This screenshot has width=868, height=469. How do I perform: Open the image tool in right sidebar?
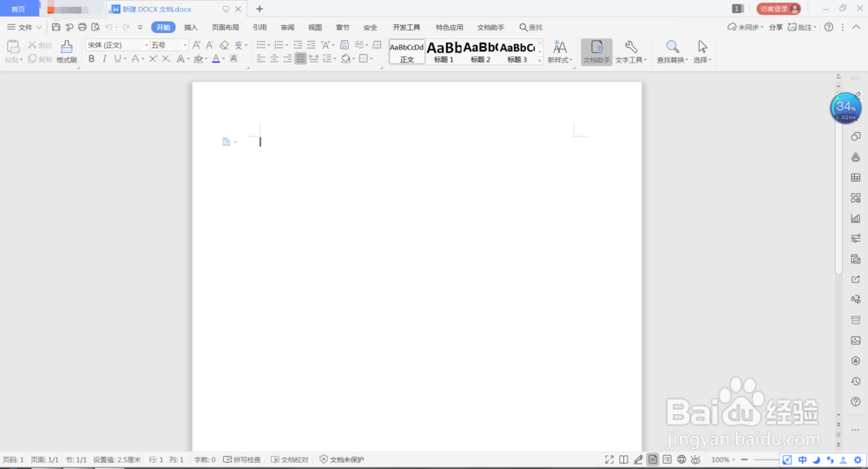pyautogui.click(x=856, y=340)
